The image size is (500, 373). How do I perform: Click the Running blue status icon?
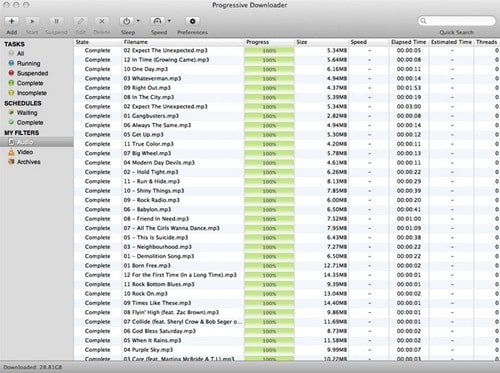pos(11,63)
